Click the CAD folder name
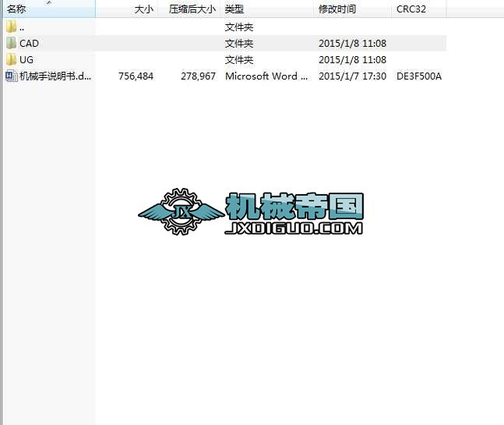 tap(30, 44)
